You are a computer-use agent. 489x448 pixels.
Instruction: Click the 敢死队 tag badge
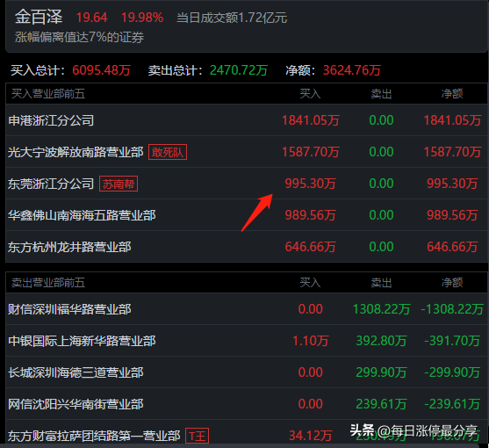[x=168, y=152]
